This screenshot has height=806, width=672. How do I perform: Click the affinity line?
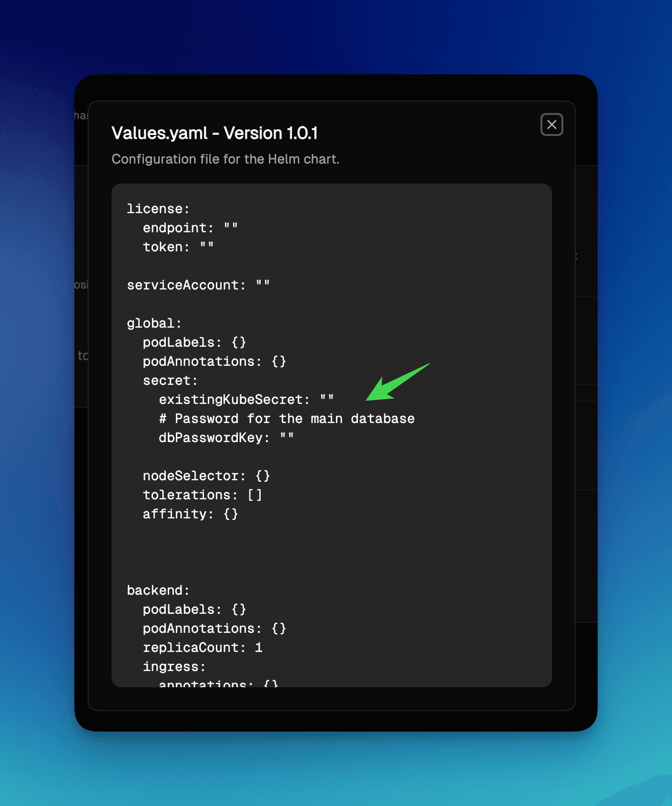point(190,514)
